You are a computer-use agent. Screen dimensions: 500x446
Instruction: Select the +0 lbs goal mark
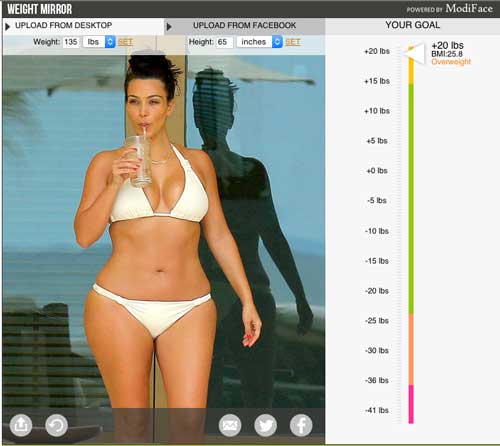(377, 171)
